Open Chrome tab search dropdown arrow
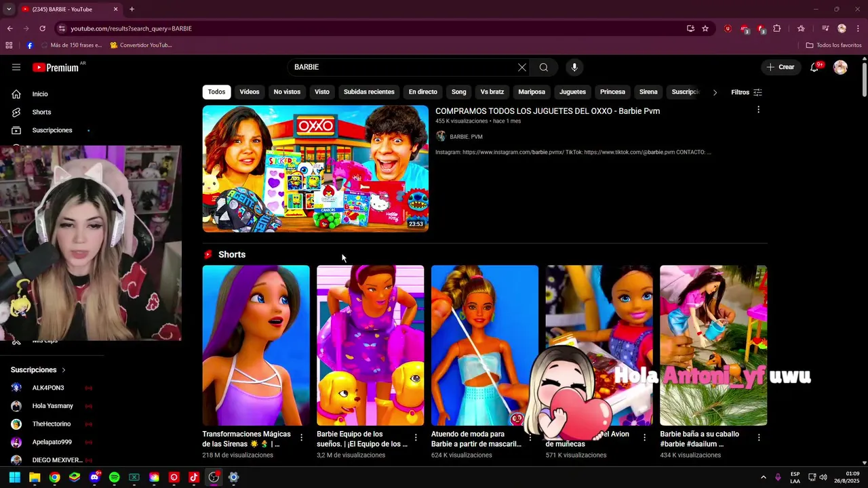This screenshot has width=868, height=488. click(x=9, y=9)
